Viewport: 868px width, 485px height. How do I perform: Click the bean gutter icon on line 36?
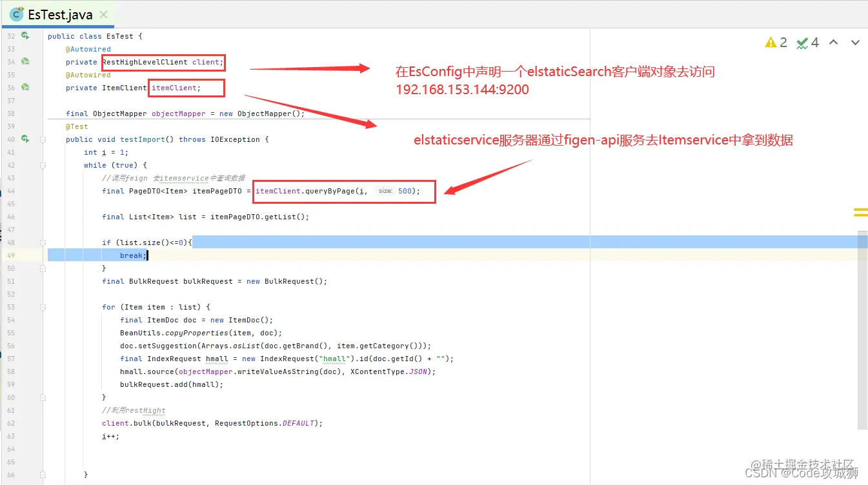[25, 88]
